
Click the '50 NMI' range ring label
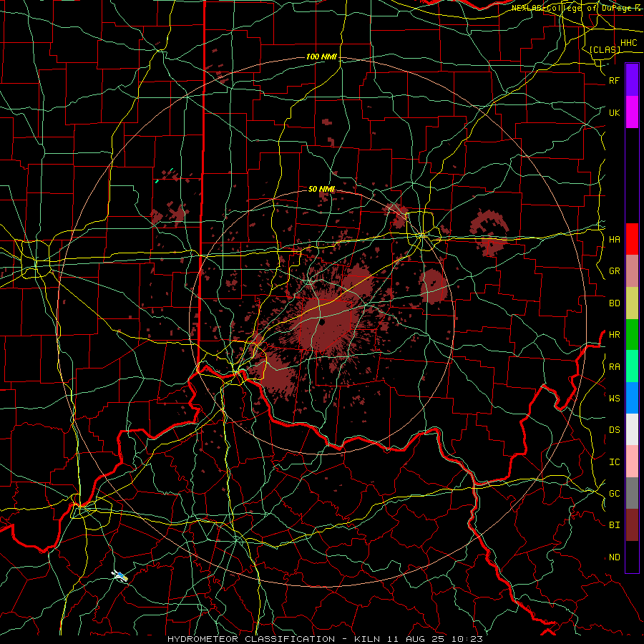(x=321, y=189)
